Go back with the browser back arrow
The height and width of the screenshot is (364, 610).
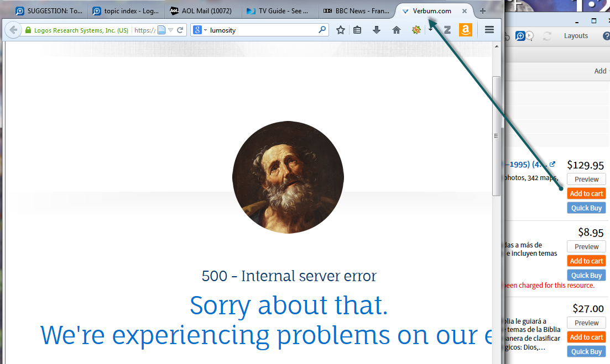[14, 30]
